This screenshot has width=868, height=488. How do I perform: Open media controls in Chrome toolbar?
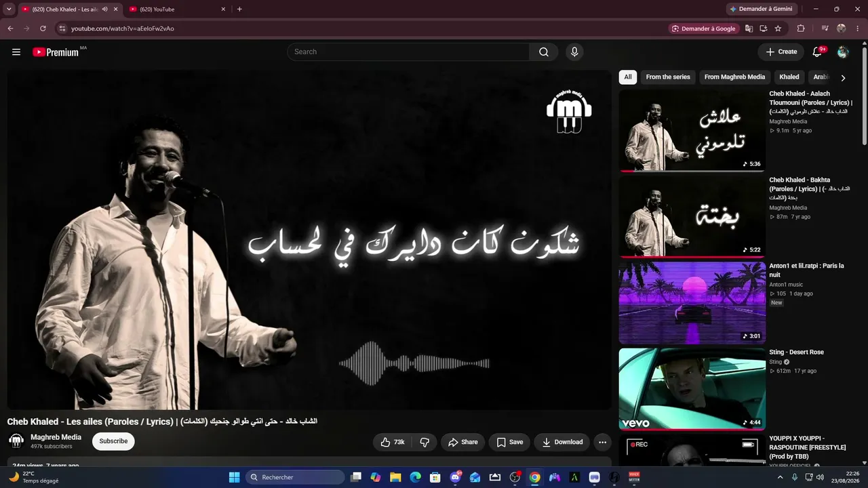(x=825, y=28)
